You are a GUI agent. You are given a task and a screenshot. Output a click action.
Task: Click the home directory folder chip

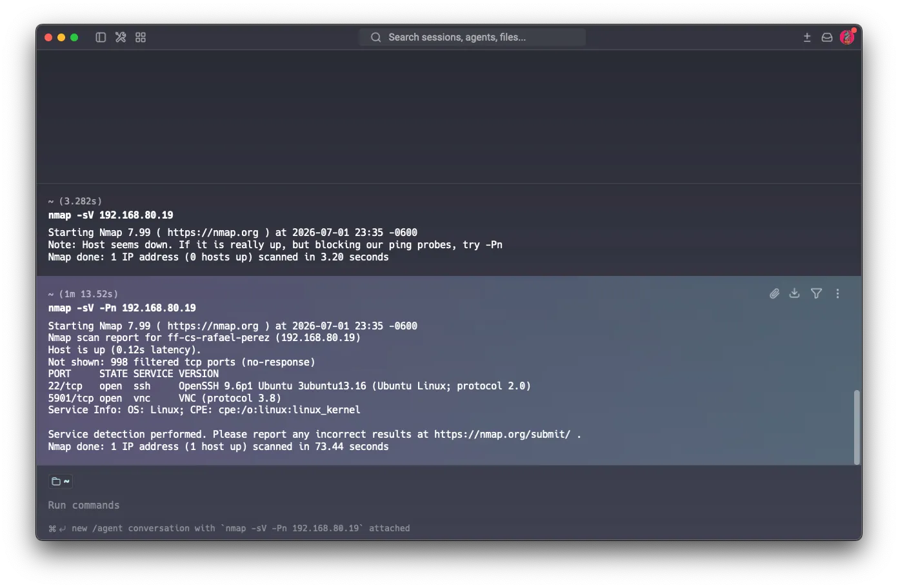pos(61,482)
